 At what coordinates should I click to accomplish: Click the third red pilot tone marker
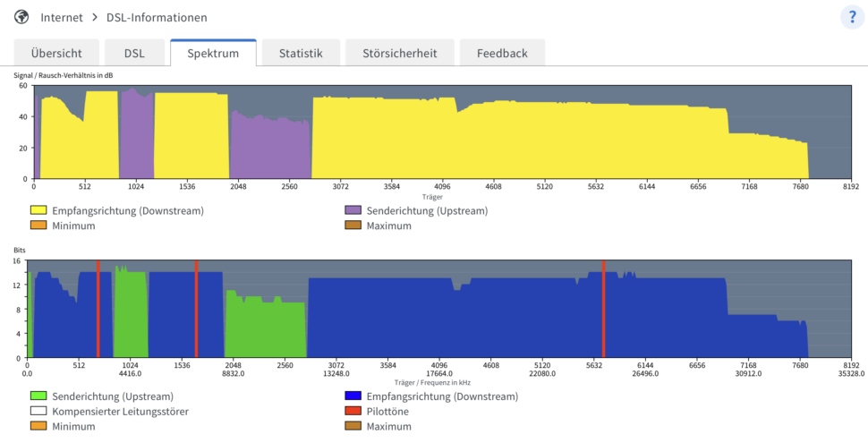[x=603, y=309]
